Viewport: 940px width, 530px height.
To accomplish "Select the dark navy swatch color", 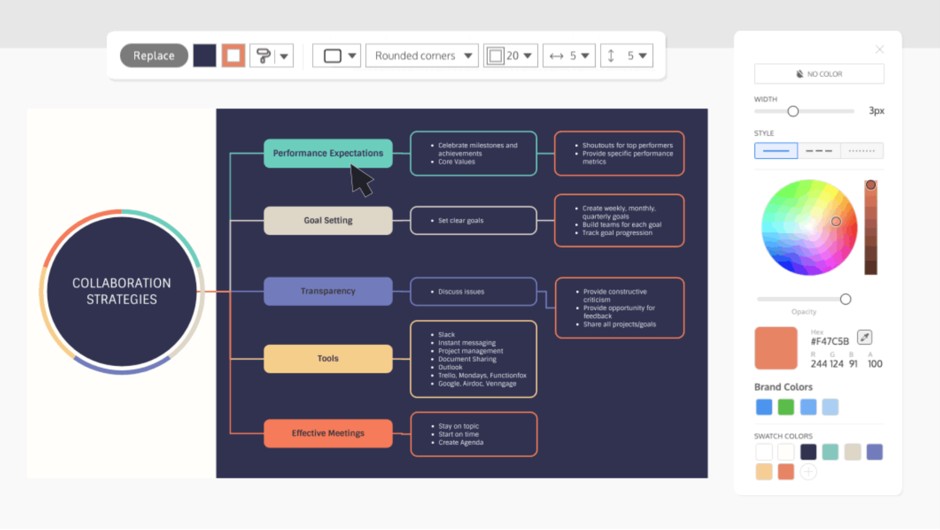I will [x=808, y=451].
